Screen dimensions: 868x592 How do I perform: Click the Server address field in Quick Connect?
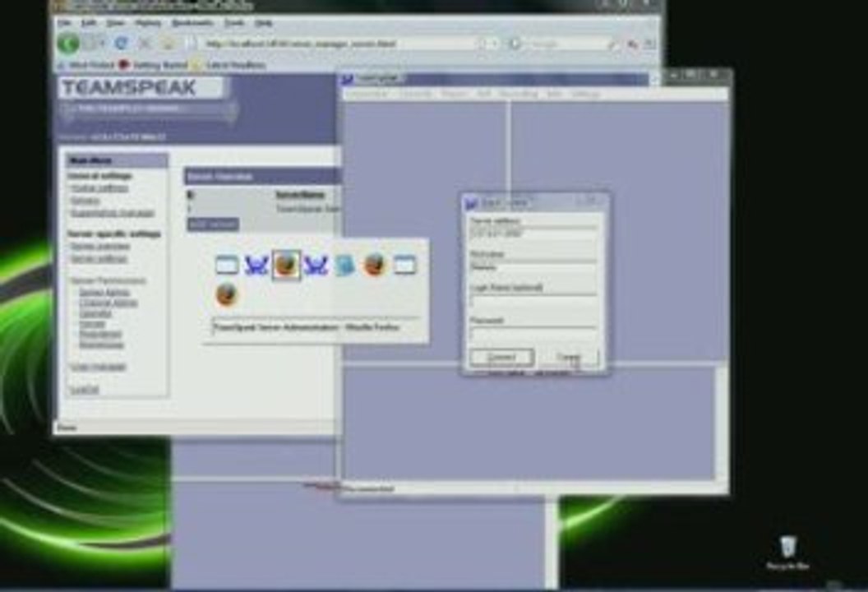pyautogui.click(x=533, y=234)
